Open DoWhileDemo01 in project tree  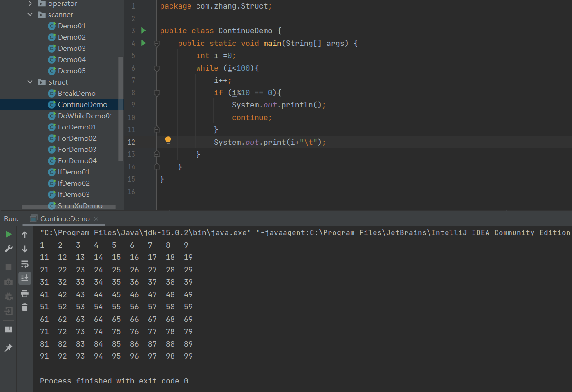click(x=80, y=116)
